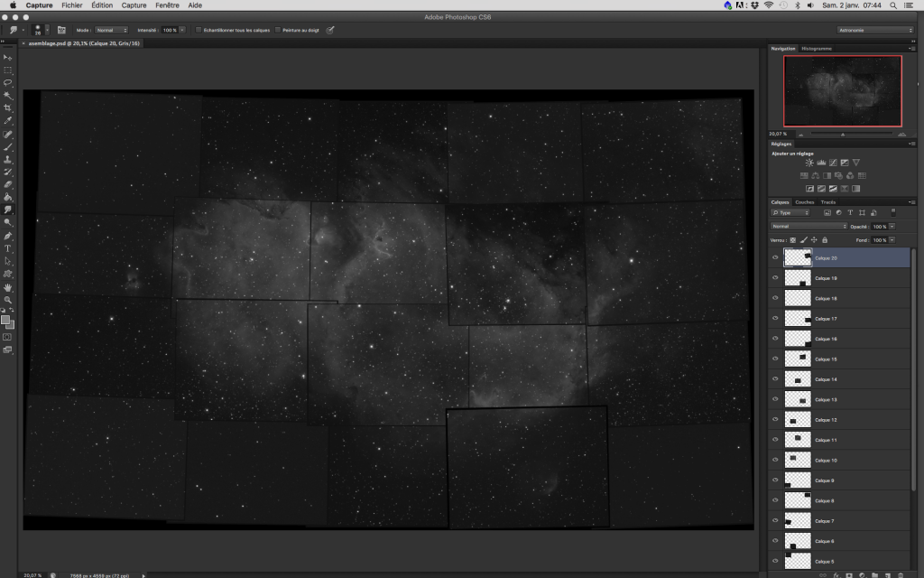Image resolution: width=924 pixels, height=578 pixels.
Task: Open the layer filter Type dropdown
Action: 790,213
